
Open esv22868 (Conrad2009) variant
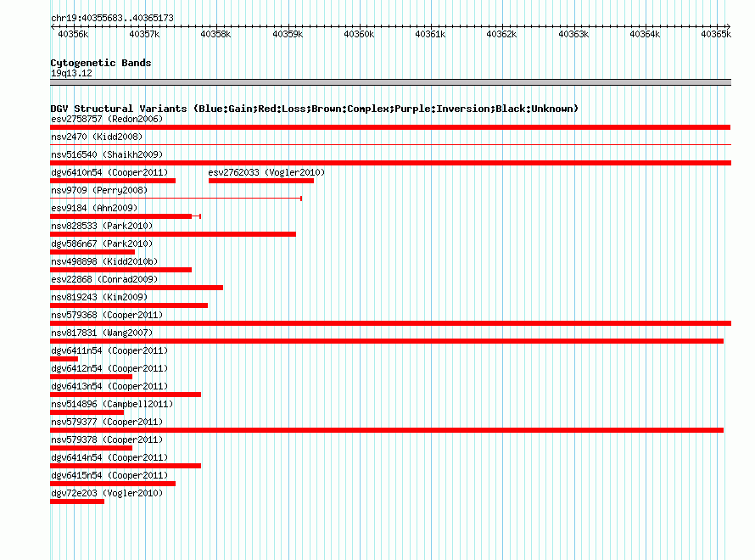coord(104,279)
